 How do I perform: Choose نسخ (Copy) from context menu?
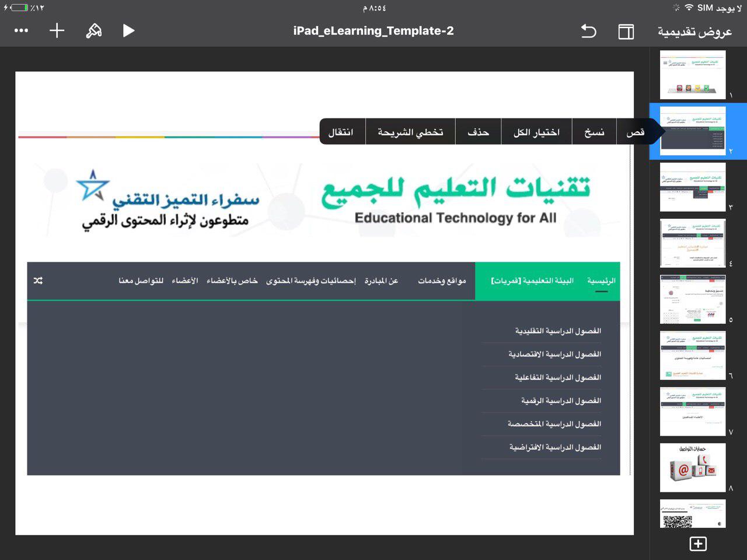594,132
